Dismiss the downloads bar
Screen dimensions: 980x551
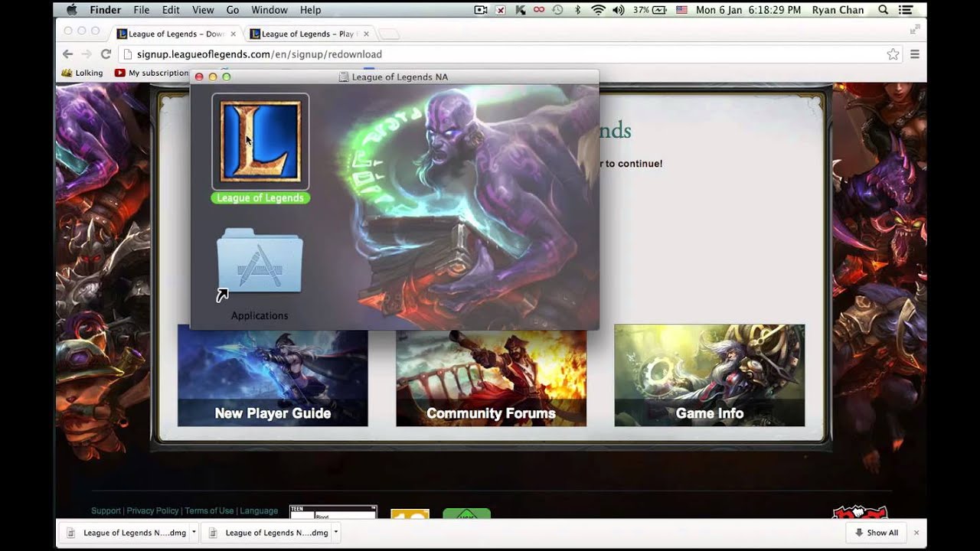916,533
